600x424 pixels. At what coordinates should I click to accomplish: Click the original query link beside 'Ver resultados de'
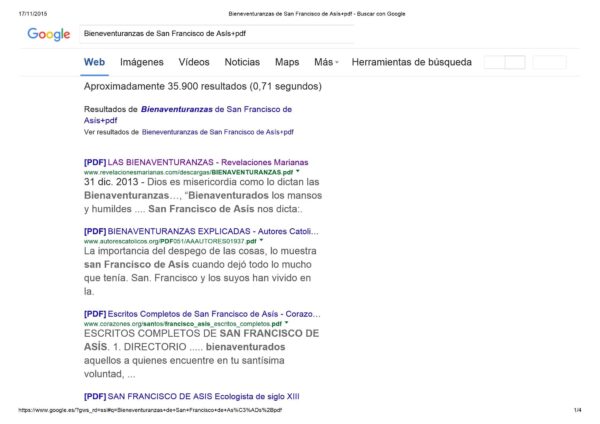coord(218,132)
